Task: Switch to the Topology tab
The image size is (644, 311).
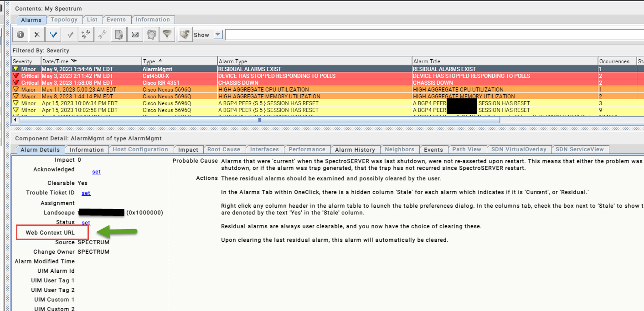Action: click(64, 20)
